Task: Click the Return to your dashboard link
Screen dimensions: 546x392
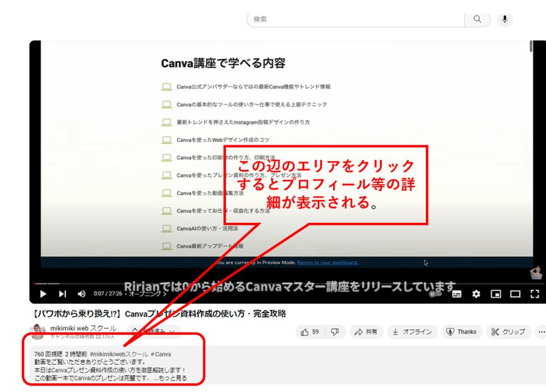Action: 327,263
